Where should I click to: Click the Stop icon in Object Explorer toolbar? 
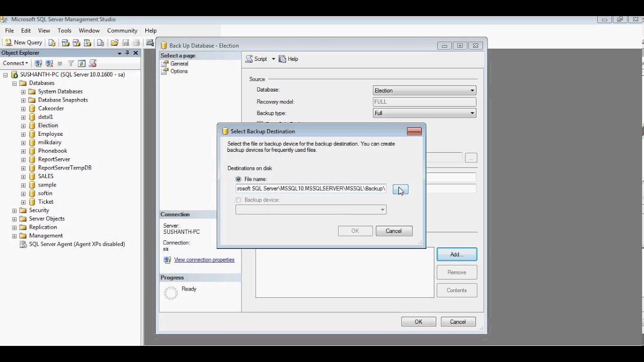click(x=60, y=63)
